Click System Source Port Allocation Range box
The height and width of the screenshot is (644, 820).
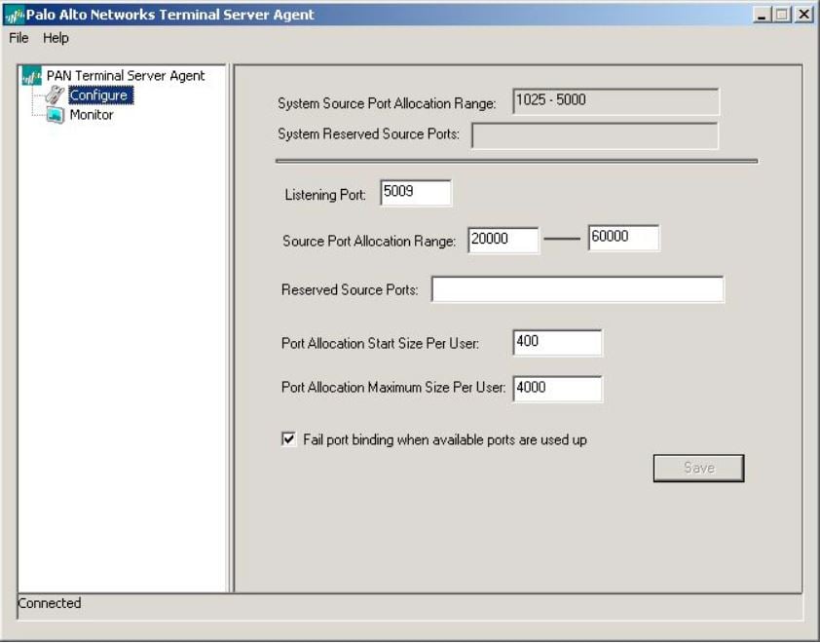(615, 101)
